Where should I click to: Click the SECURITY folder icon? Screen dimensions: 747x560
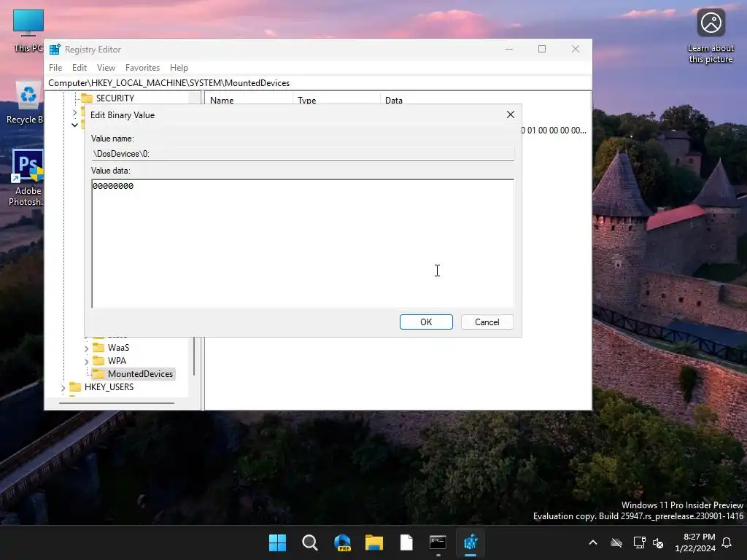87,98
